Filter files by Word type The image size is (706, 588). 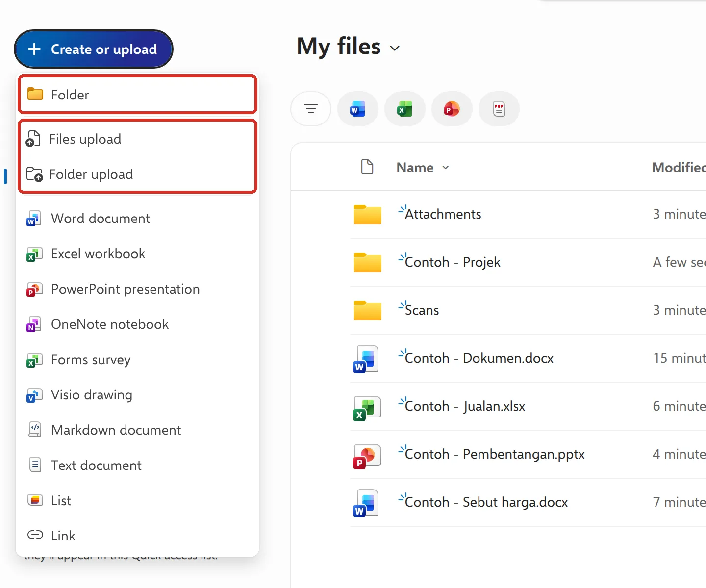coord(358,109)
